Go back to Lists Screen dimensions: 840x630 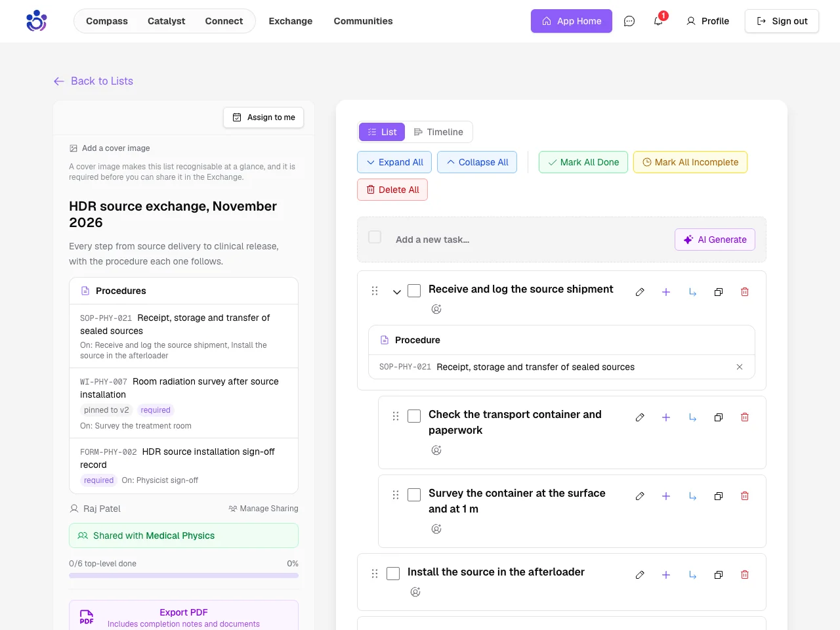coord(93,81)
